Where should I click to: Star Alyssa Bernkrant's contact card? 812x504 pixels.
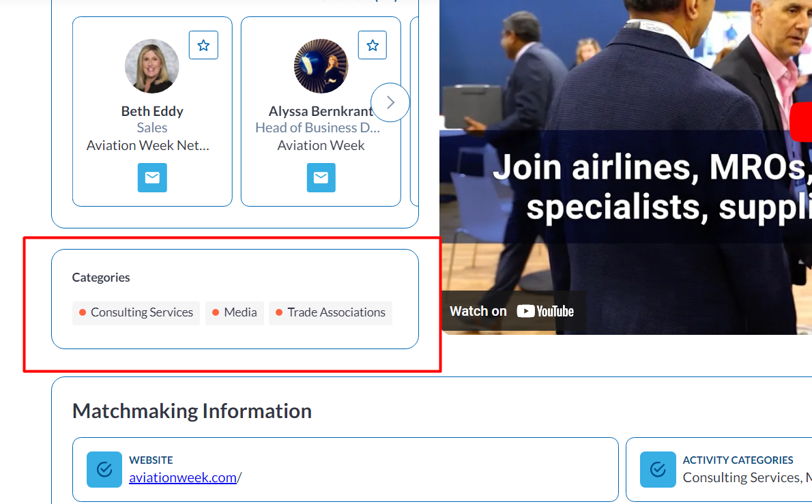[373, 45]
